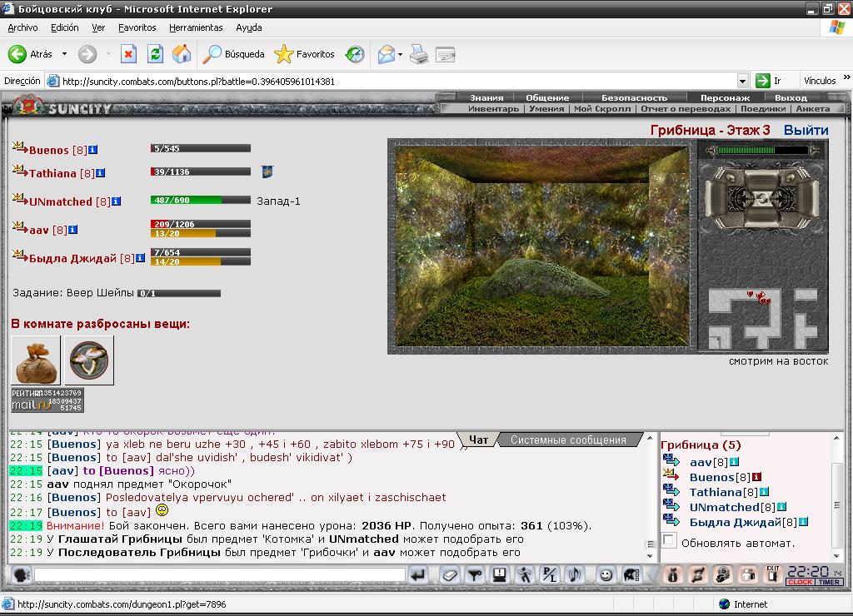Open the Инвентарь submenu link
853x616 pixels.
[493, 109]
